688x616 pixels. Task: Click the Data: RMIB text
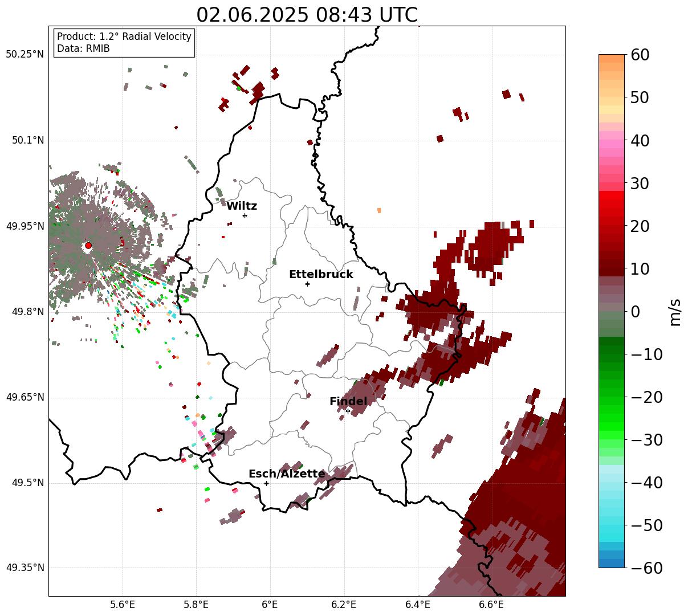[83, 49]
